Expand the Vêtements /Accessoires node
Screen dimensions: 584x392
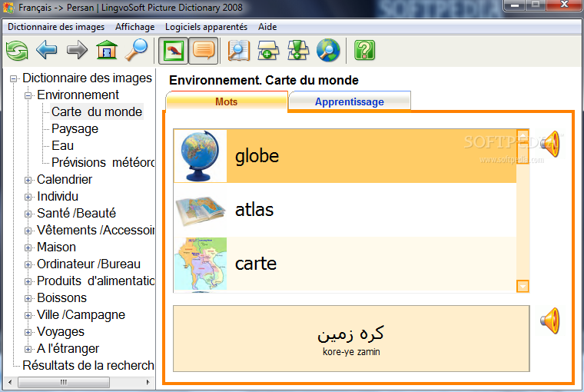coord(28,231)
